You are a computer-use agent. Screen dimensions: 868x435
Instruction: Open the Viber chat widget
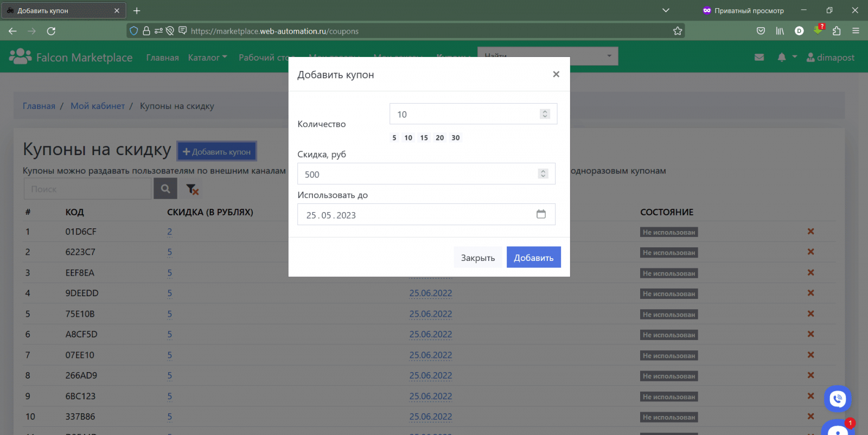(x=838, y=399)
